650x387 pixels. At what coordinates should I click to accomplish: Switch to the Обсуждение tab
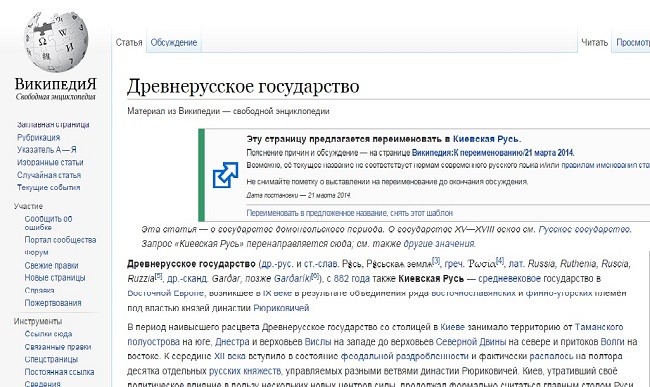coord(174,42)
